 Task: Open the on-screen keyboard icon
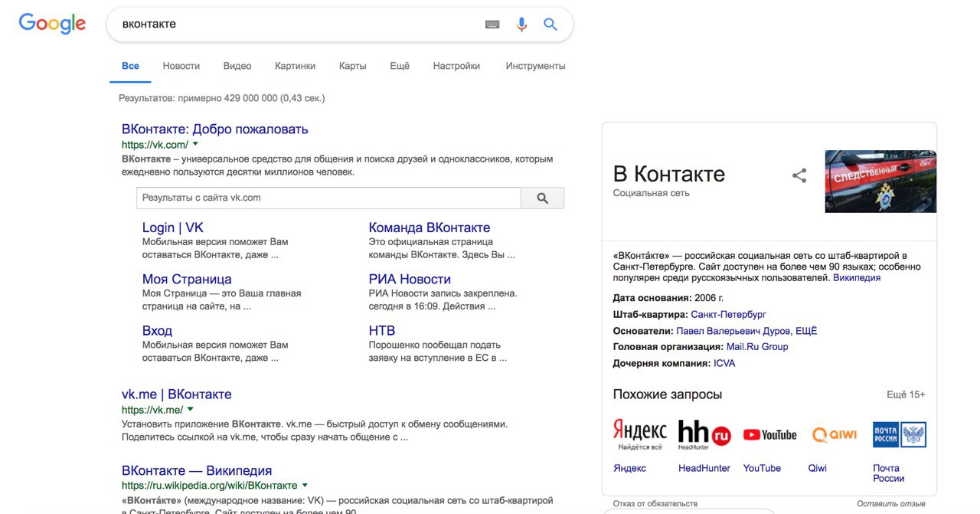[x=492, y=25]
